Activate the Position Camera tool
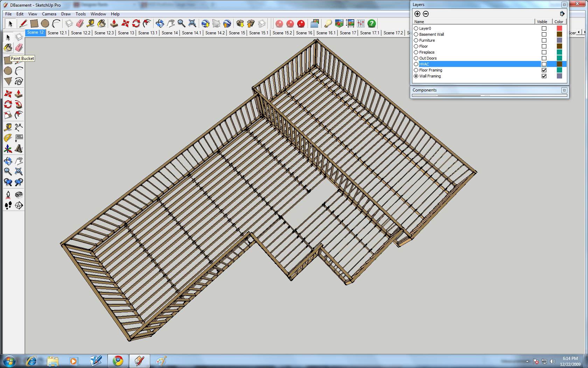This screenshot has height=368, width=588. (x=8, y=195)
